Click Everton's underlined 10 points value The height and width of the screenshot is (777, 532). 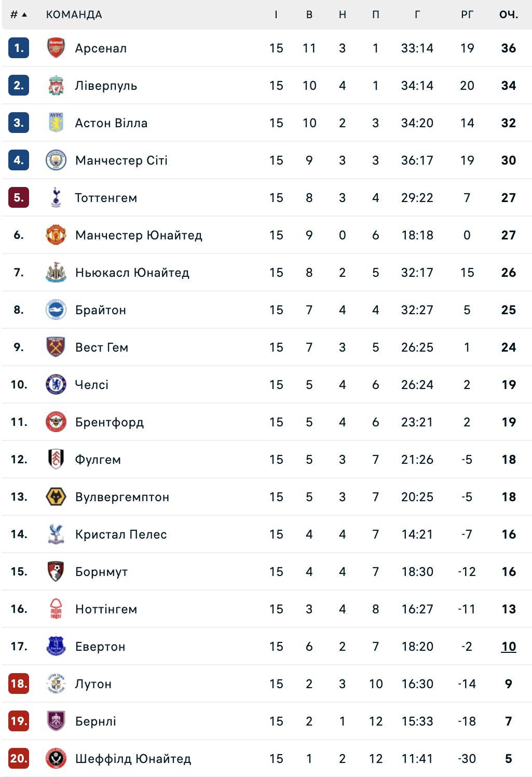tap(509, 646)
